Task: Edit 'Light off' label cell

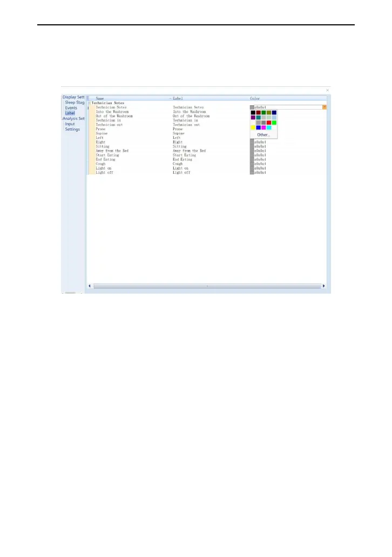Action: click(181, 173)
